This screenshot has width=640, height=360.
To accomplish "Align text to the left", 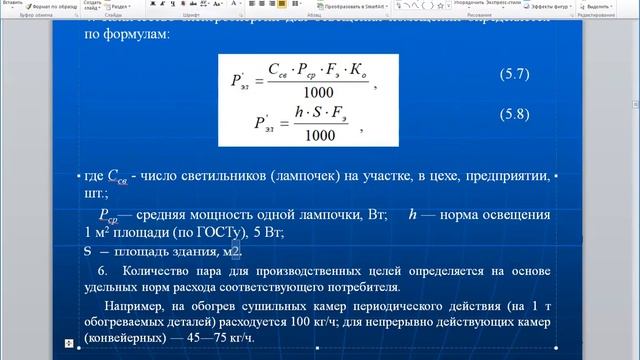I will tap(252, 4).
